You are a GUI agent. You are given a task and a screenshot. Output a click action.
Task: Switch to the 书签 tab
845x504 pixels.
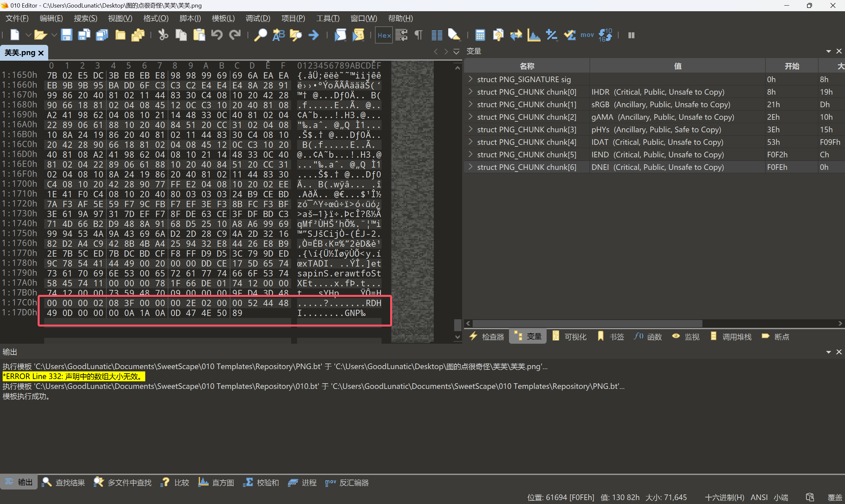611,336
